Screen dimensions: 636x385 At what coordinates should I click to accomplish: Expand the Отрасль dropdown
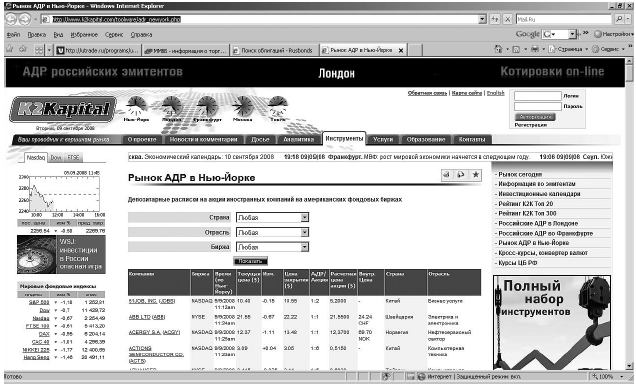[305, 232]
